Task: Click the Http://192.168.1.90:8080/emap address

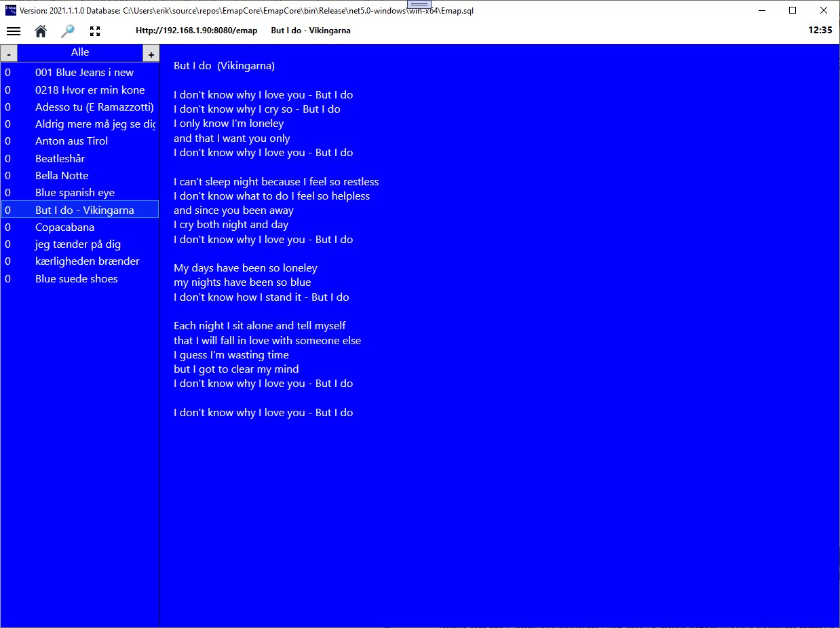Action: pos(197,31)
